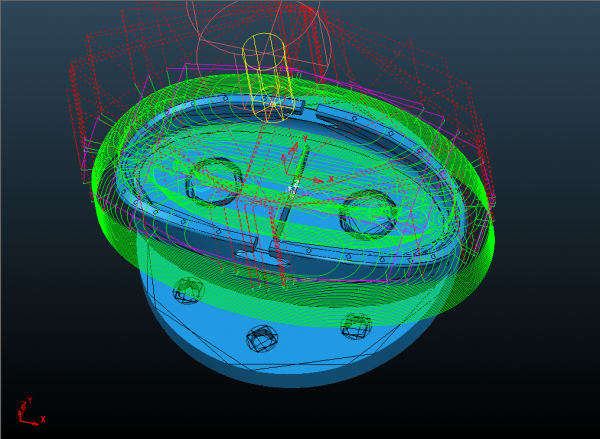The width and height of the screenshot is (600, 439).
Task: Click the view axis triad in the corner
Action: click(x=31, y=411)
